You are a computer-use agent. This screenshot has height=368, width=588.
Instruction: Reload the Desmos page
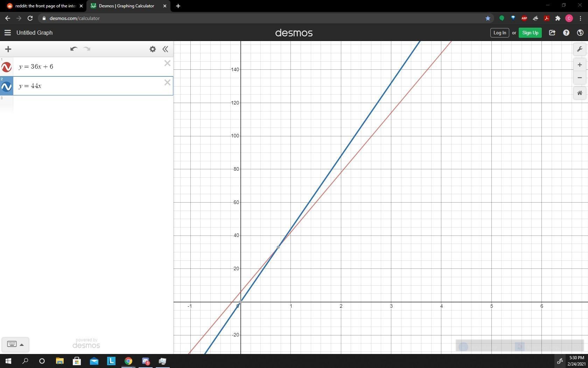click(x=30, y=18)
